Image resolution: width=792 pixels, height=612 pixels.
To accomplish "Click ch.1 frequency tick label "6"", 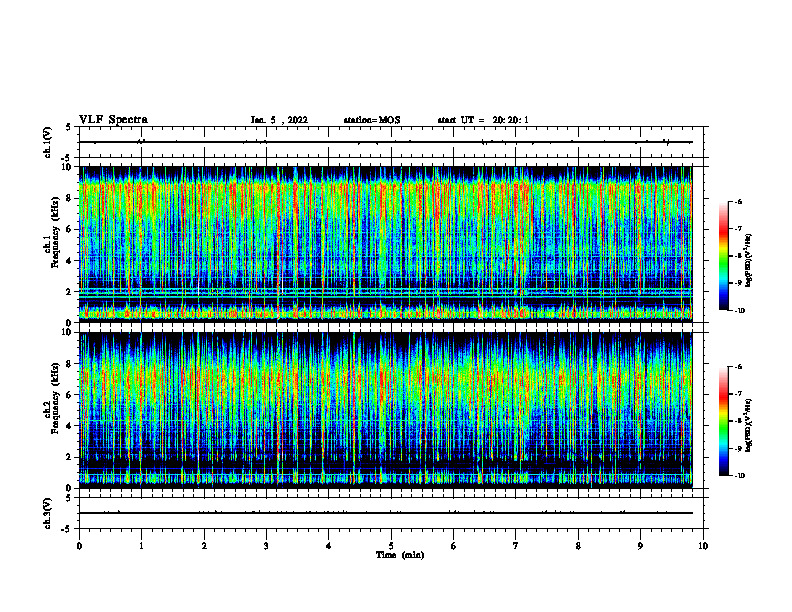I will tap(71, 229).
